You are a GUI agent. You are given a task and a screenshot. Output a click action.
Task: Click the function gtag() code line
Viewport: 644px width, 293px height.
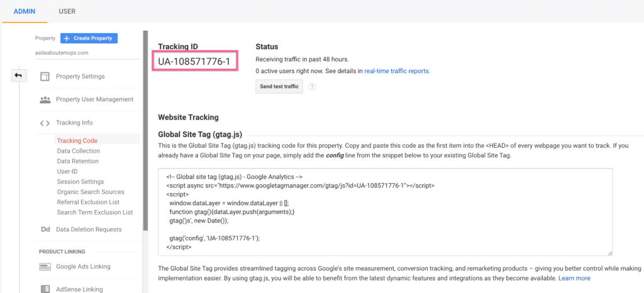pos(232,212)
